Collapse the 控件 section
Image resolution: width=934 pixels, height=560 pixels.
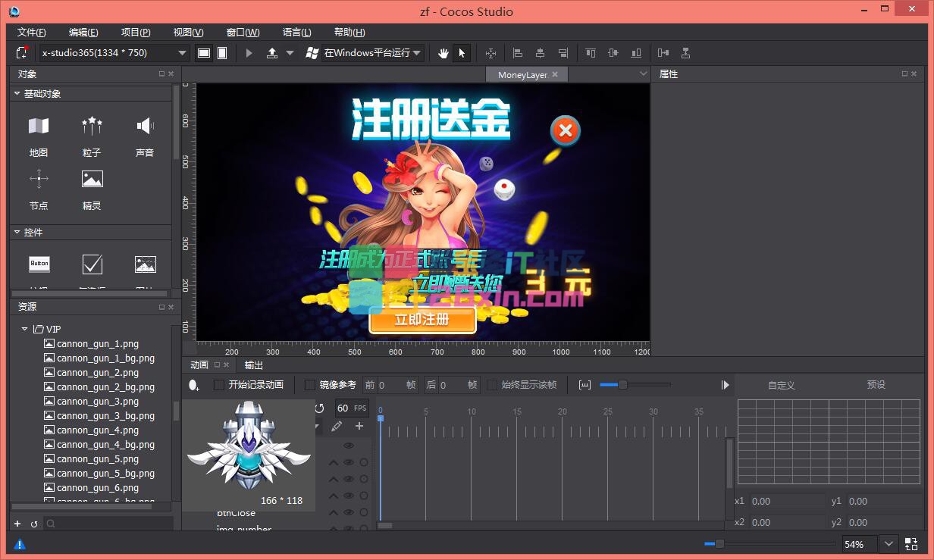(17, 233)
